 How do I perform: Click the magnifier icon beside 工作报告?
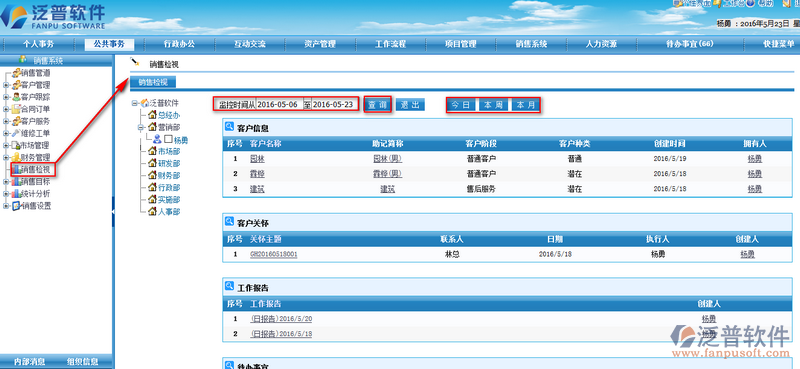point(230,286)
